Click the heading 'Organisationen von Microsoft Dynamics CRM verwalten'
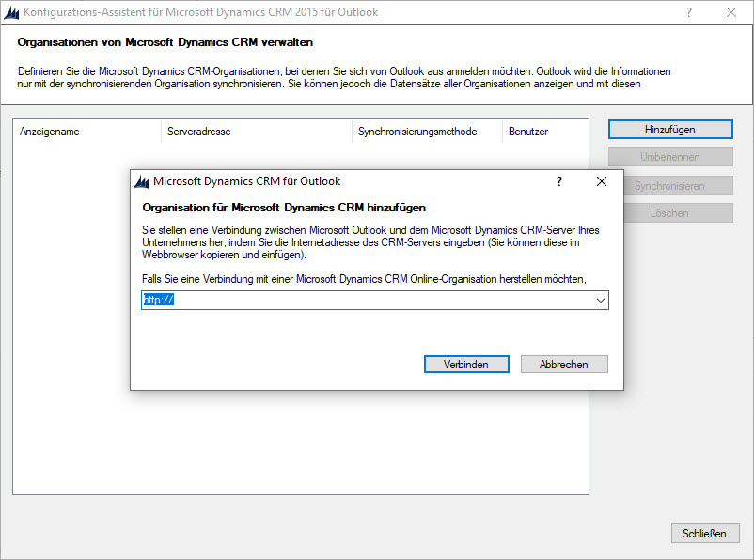Viewport: 754px width, 560px height. pyautogui.click(x=165, y=42)
